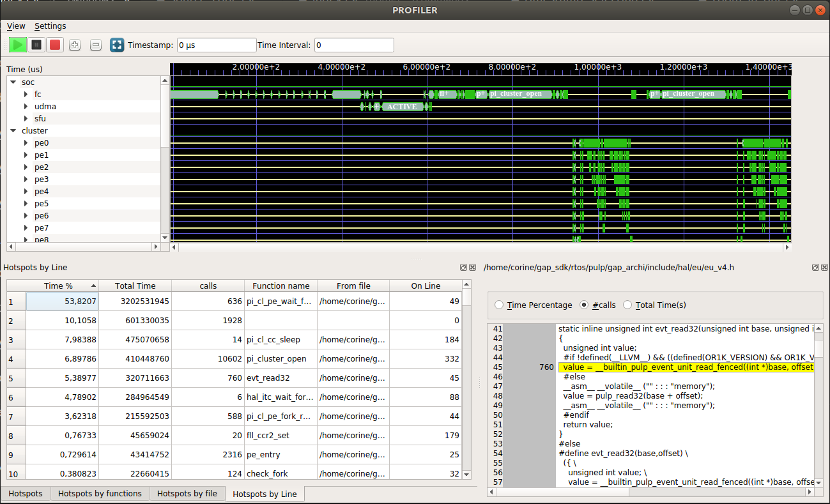
Task: Select evt_read32 function cell in table
Action: pos(281,378)
